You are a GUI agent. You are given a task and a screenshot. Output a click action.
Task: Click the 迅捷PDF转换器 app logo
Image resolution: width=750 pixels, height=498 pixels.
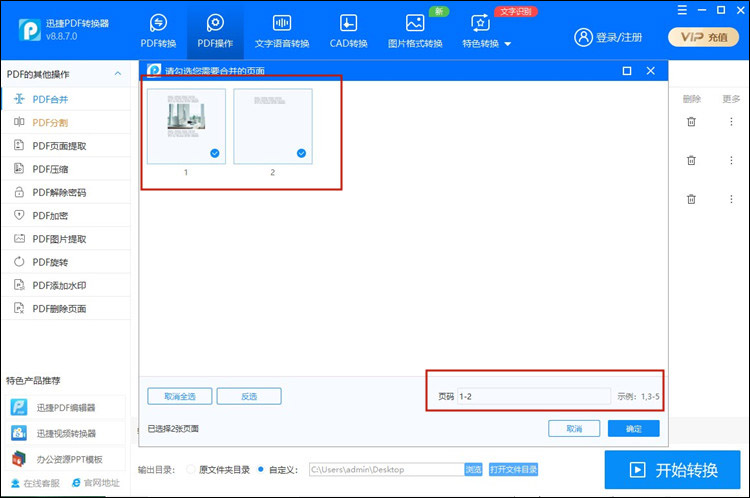[30, 30]
